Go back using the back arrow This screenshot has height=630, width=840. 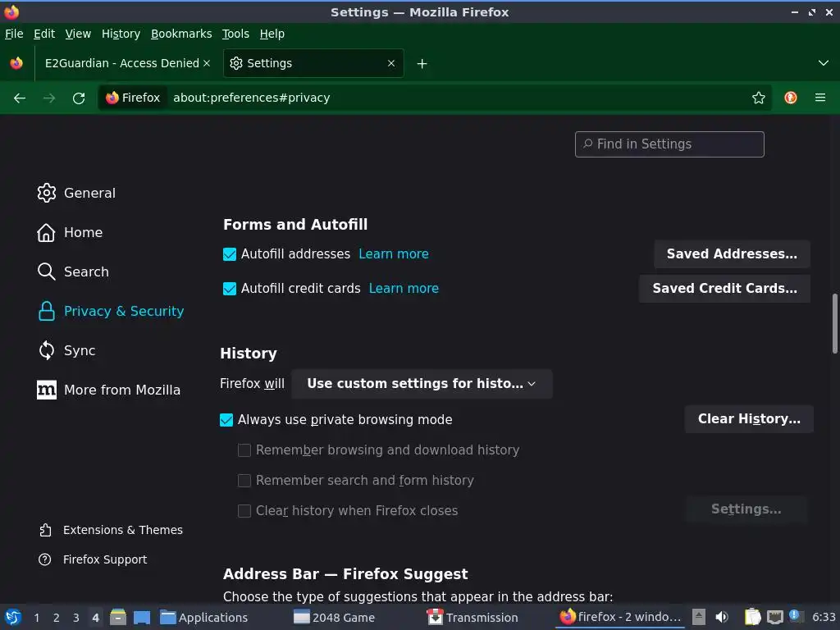(20, 98)
